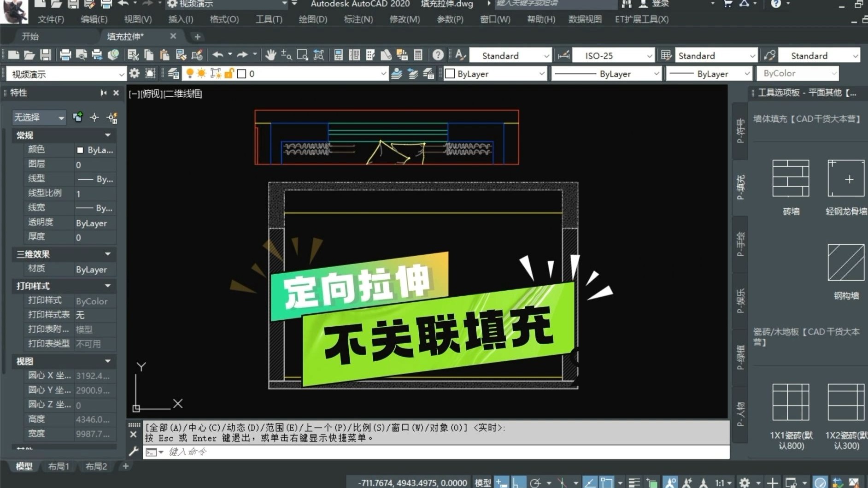The width and height of the screenshot is (868, 488).
Task: Select the Pan tool in the toolbar
Action: tap(271, 55)
